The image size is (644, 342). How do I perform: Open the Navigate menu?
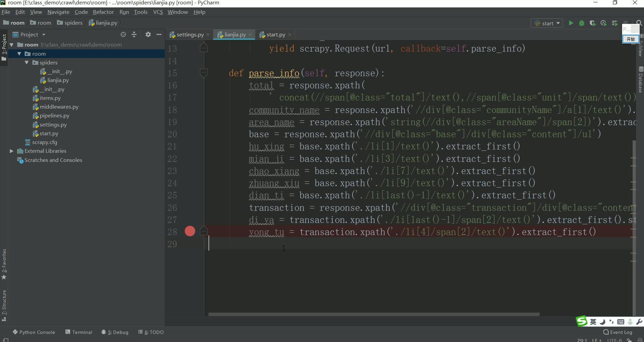58,12
